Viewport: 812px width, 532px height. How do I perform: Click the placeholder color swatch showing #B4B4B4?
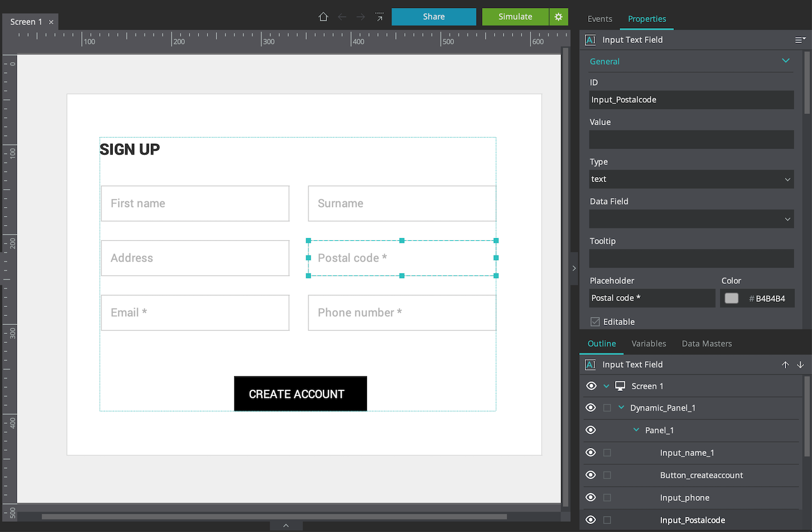731,298
